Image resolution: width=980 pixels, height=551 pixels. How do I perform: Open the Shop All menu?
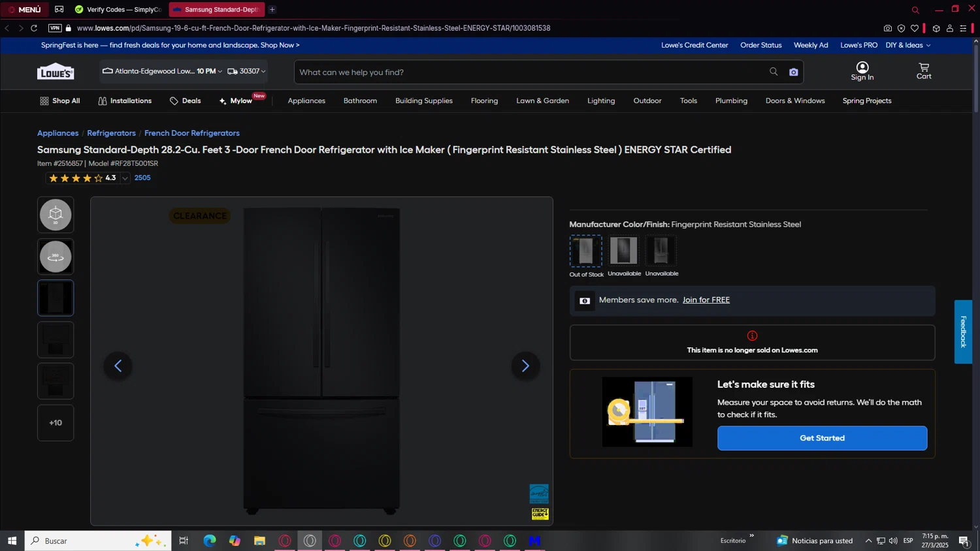click(x=60, y=101)
